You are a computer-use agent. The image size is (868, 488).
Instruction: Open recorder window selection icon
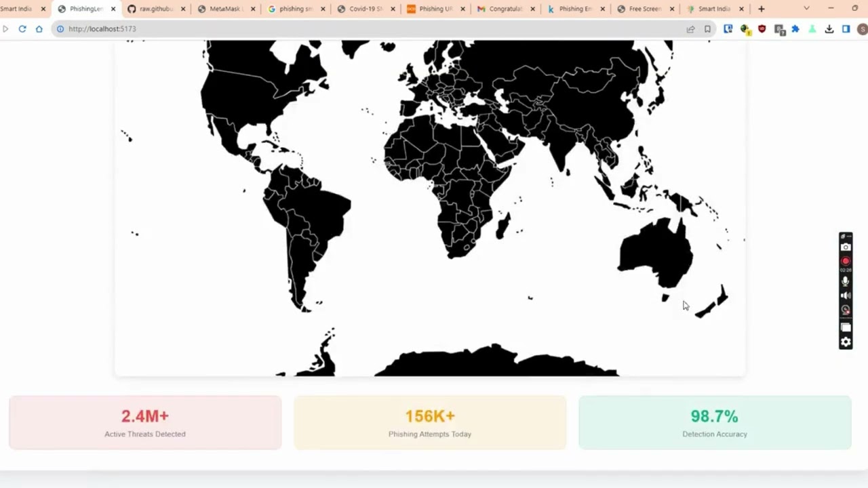tap(846, 327)
